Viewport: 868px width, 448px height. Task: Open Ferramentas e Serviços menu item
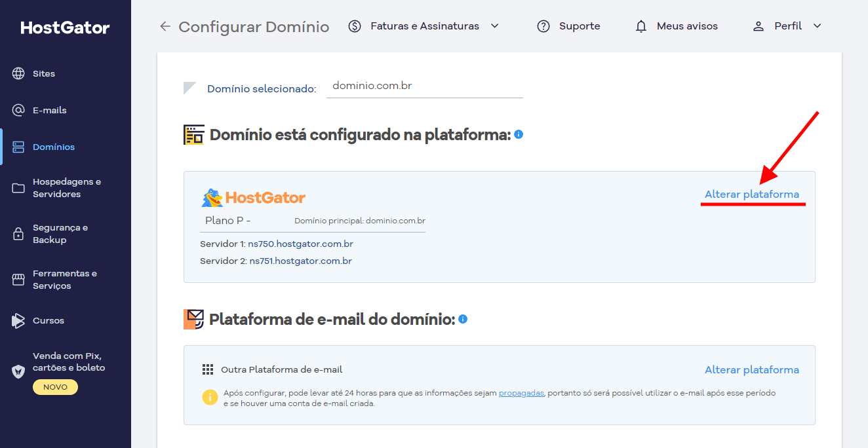pos(66,280)
